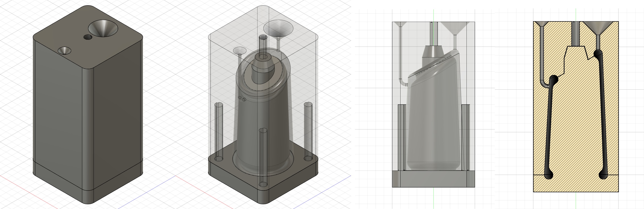This screenshot has height=209, width=644.
Task: Select the small countersunk hole on solid mold top
Action: (x=64, y=51)
